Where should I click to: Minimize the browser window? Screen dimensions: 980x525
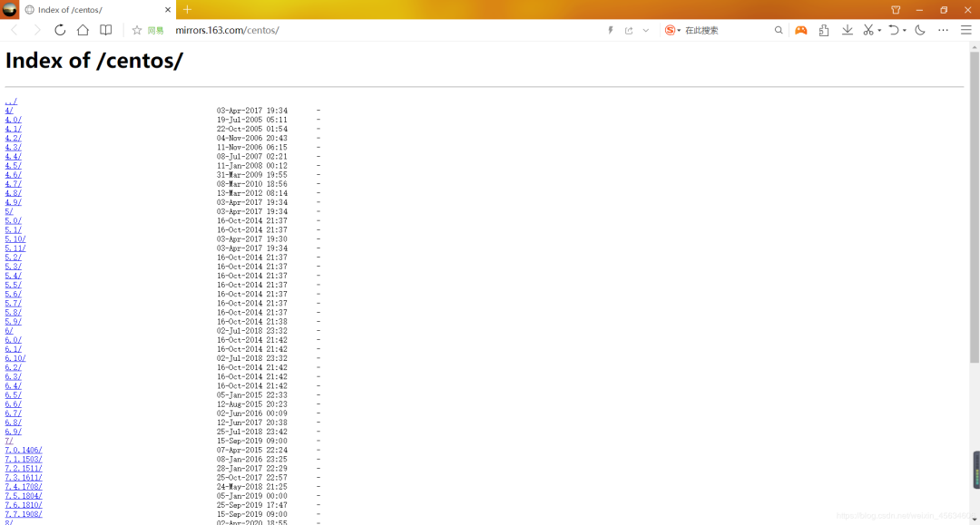tap(919, 10)
